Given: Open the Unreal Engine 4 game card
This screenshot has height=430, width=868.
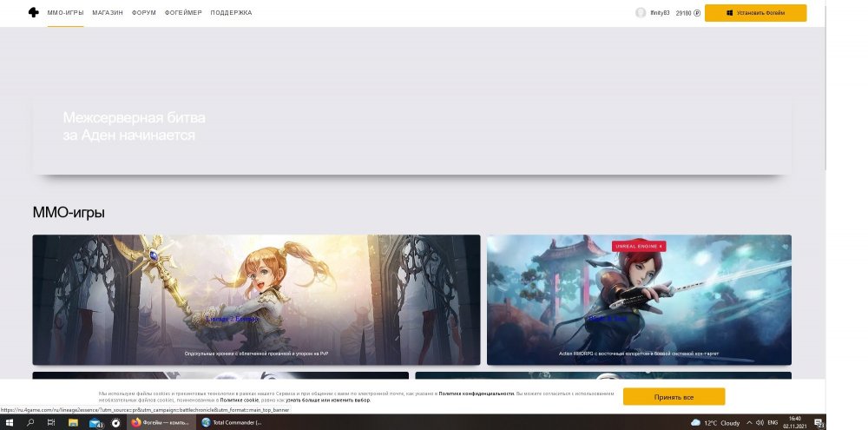Looking at the screenshot, I should 639,300.
